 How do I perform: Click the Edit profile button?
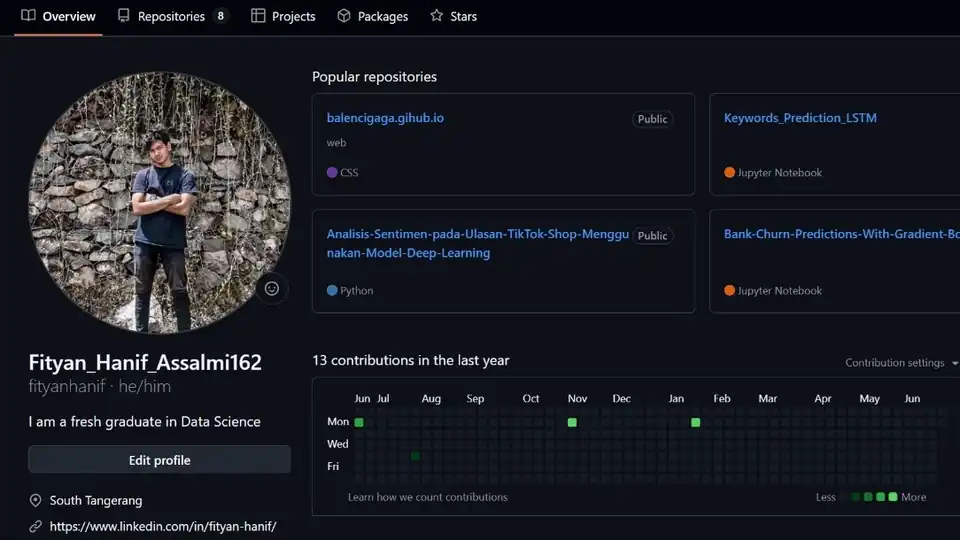[159, 460]
